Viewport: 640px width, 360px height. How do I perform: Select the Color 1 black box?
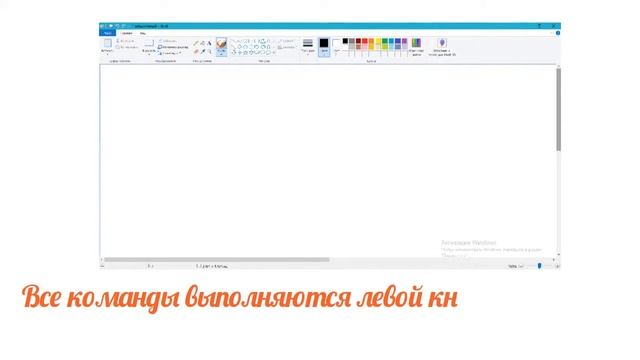324,46
